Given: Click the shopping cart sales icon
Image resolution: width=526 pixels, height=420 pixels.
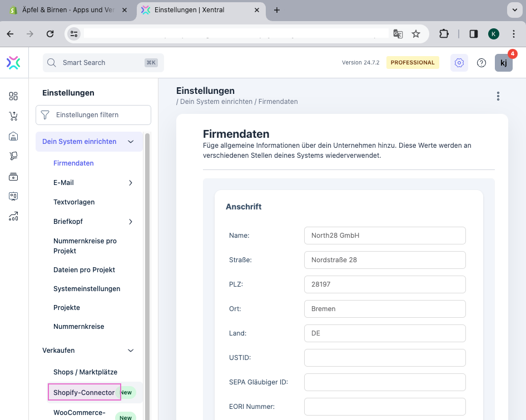Looking at the screenshot, I should coord(13,116).
